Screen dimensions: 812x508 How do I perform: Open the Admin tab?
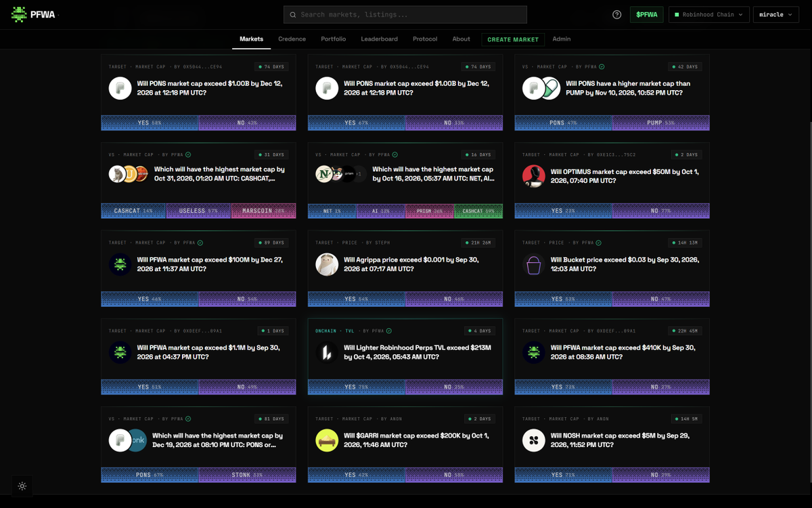pos(562,39)
